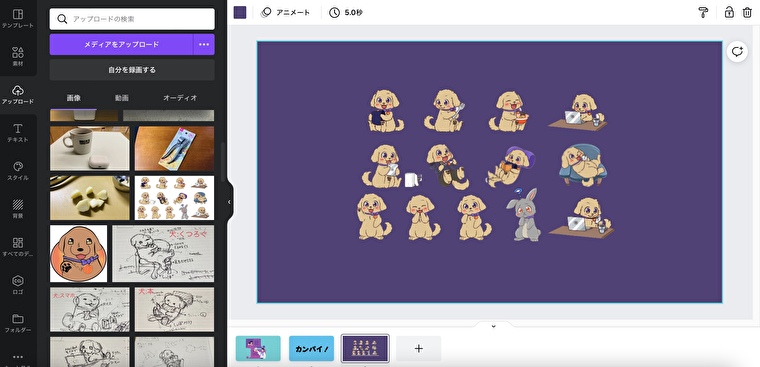Open the 背景 background panel
760x367 pixels.
(x=18, y=209)
